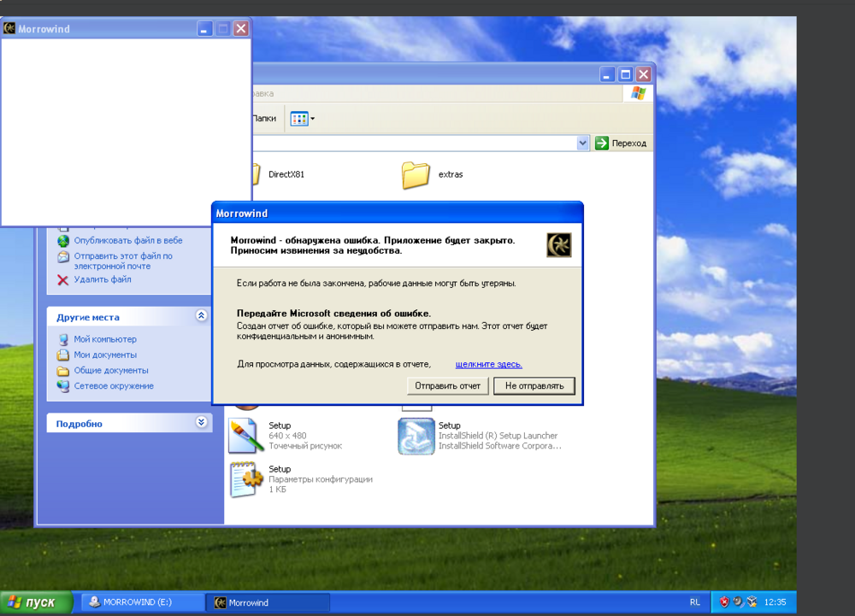Click the RL language indicator
855x616 pixels.
pyautogui.click(x=694, y=602)
